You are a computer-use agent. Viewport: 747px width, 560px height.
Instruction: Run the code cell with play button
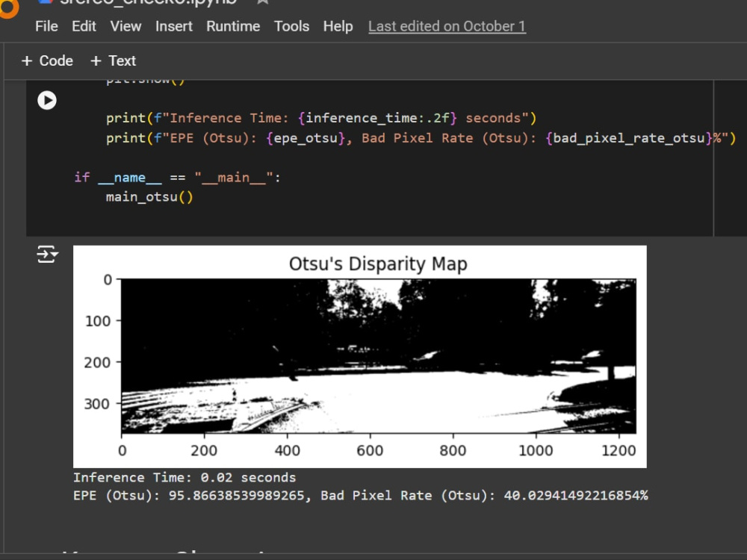point(46,101)
